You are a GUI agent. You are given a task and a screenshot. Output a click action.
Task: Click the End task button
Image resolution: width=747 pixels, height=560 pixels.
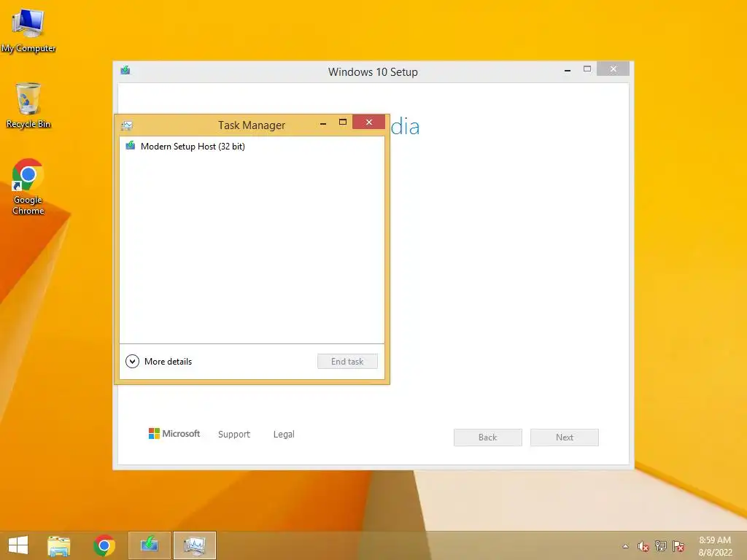pos(347,362)
